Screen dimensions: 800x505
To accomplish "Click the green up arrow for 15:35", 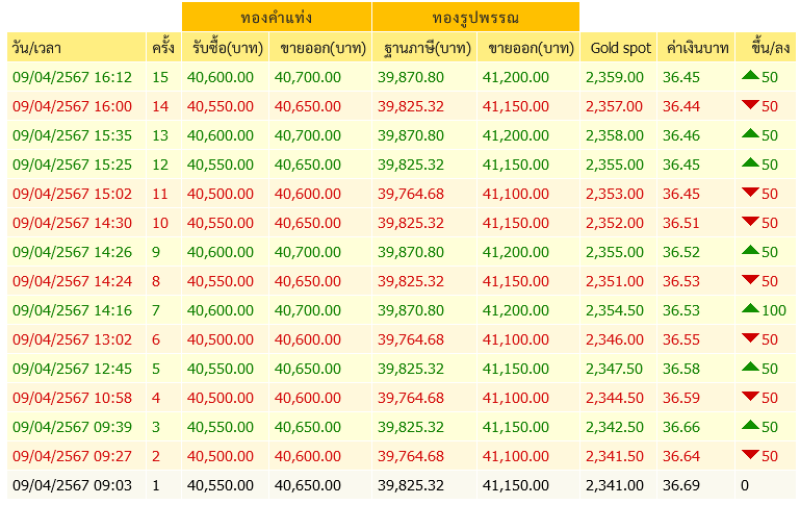I will coord(750,134).
